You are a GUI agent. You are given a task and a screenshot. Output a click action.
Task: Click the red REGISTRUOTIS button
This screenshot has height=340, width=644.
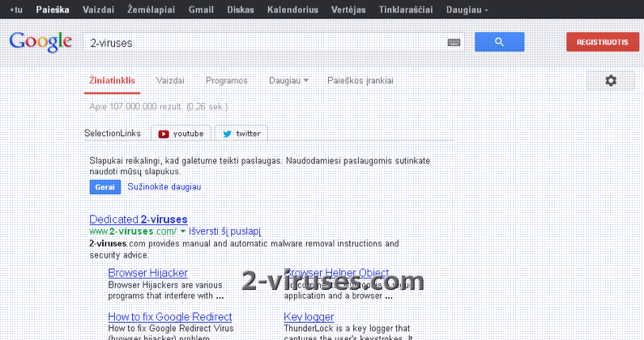(603, 42)
